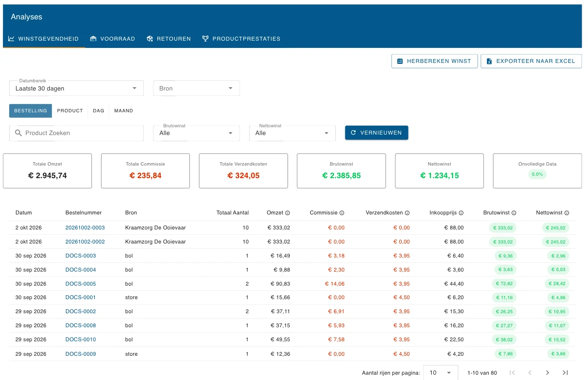Image resolution: width=588 pixels, height=380 pixels.
Task: Open order DOCS-0009
Action: pos(81,354)
